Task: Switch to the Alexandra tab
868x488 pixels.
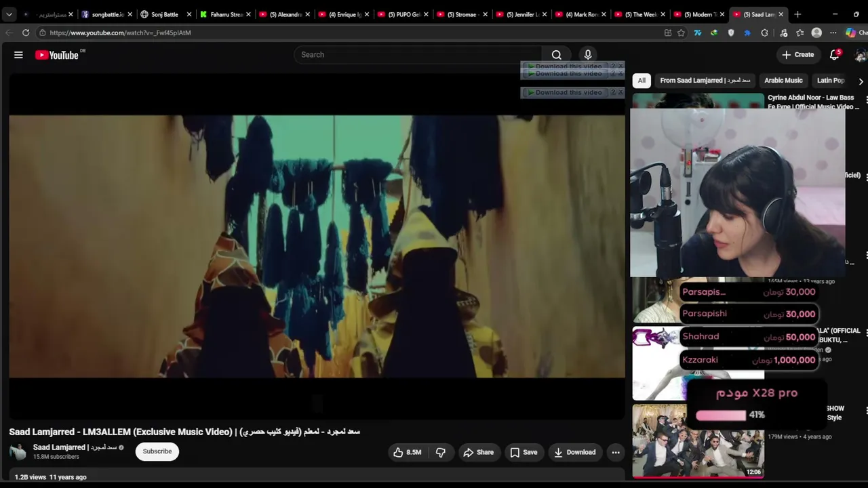Action: pos(283,14)
